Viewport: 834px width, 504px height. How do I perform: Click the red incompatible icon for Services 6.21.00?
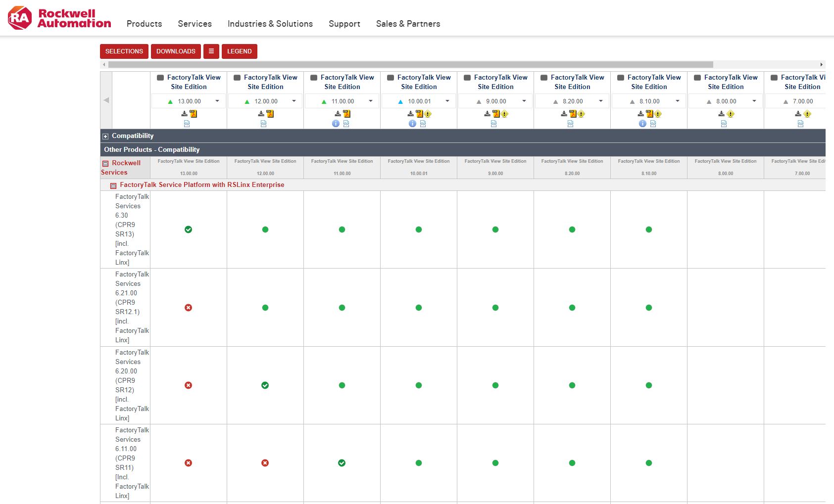click(x=188, y=308)
